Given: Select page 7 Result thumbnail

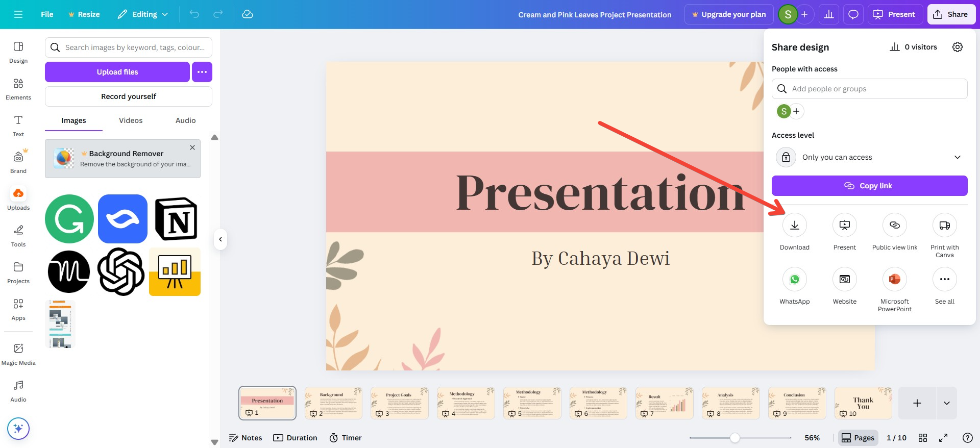Looking at the screenshot, I should pos(665,403).
